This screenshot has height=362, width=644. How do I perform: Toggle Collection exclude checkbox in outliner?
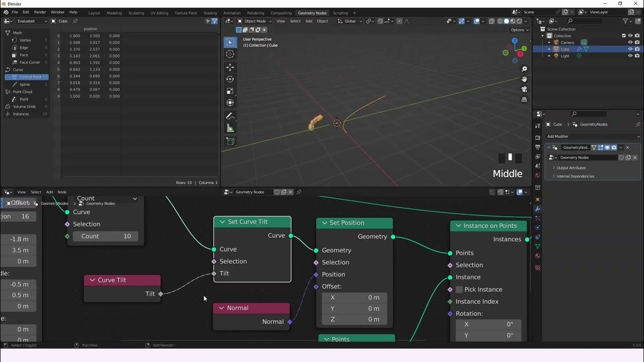pos(624,36)
